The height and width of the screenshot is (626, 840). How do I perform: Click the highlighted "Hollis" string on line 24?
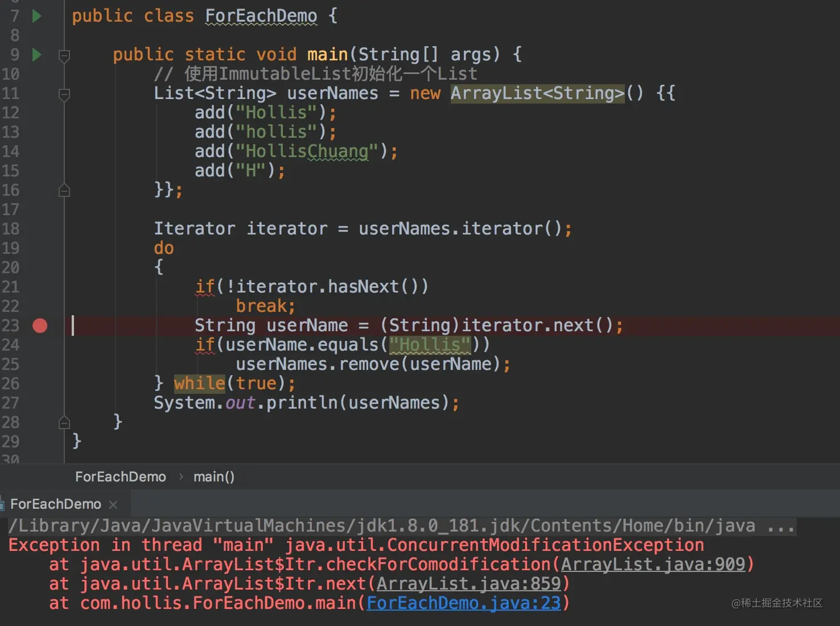pos(430,345)
